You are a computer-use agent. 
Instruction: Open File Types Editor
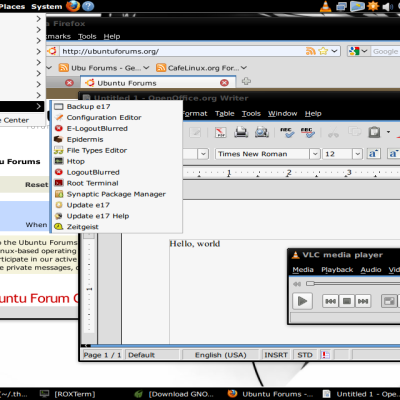[x=118, y=150]
